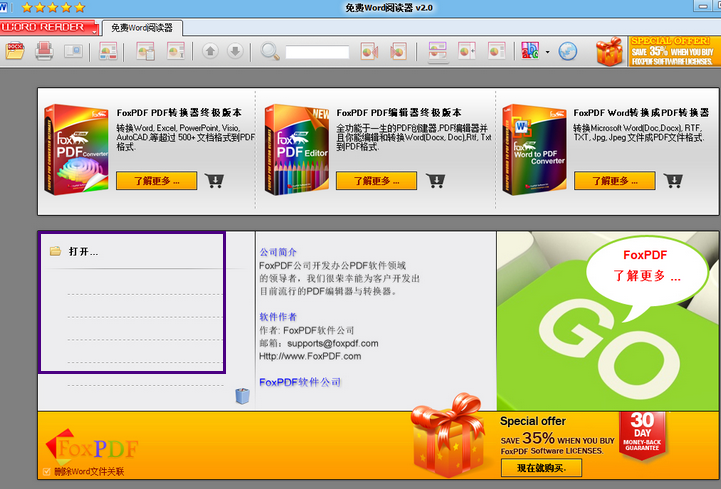Image resolution: width=721 pixels, height=489 pixels.
Task: Click the stacked page layout icon
Action: pyautogui.click(x=437, y=51)
